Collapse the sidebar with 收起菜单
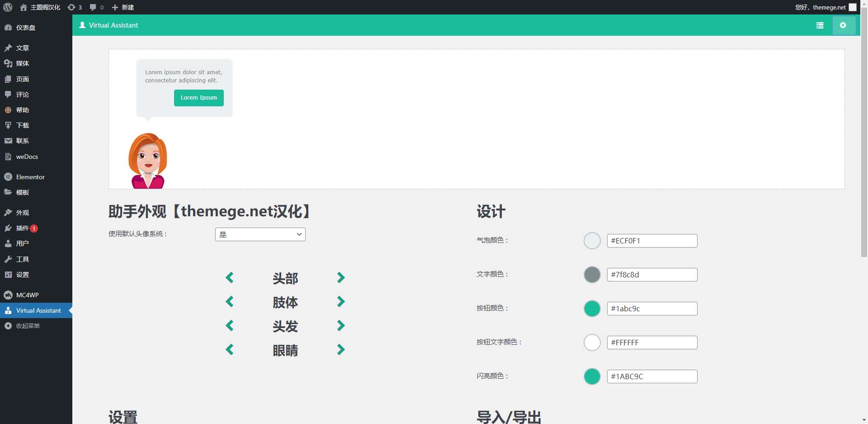 coord(36,326)
